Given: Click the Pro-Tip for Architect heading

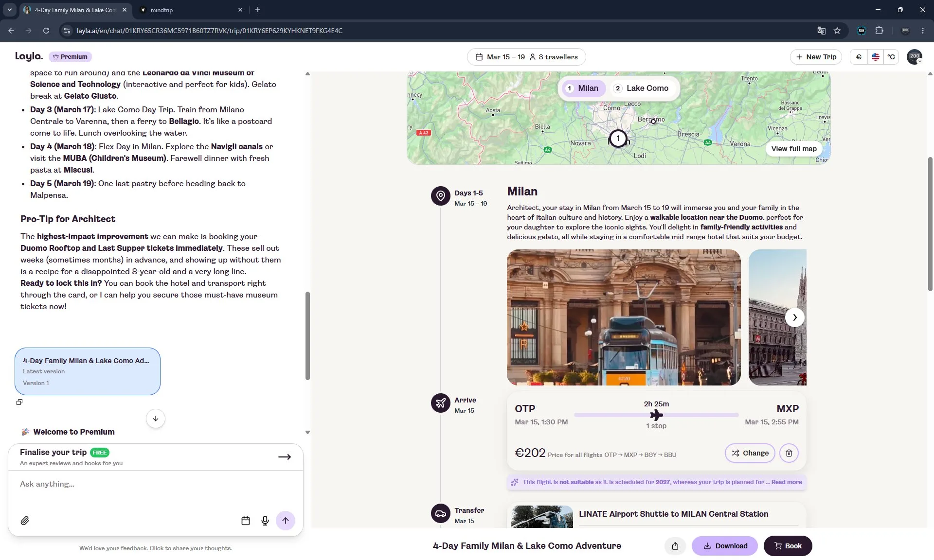Looking at the screenshot, I should [x=68, y=219].
